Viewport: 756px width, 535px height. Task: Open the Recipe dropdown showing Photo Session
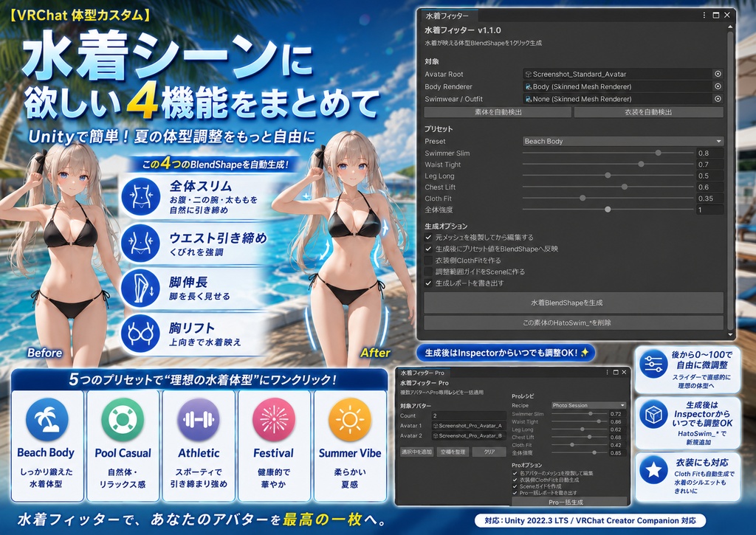(588, 405)
